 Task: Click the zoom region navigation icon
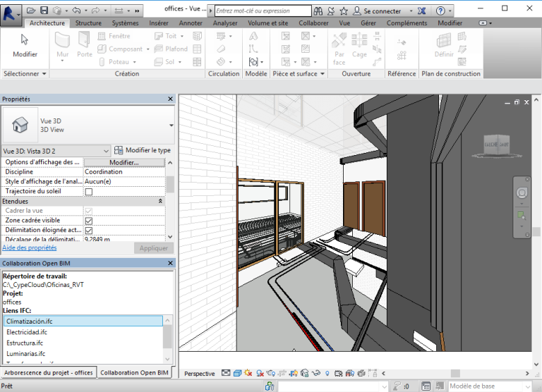(522, 216)
